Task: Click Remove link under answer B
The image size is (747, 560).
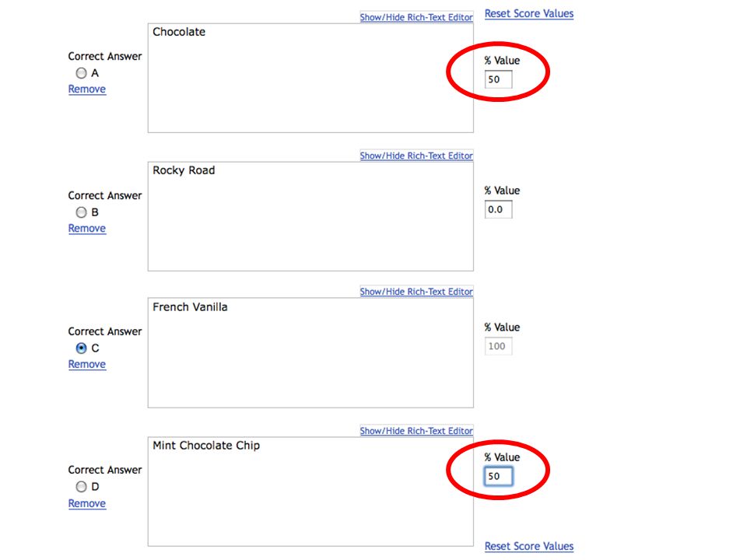Action: click(86, 228)
